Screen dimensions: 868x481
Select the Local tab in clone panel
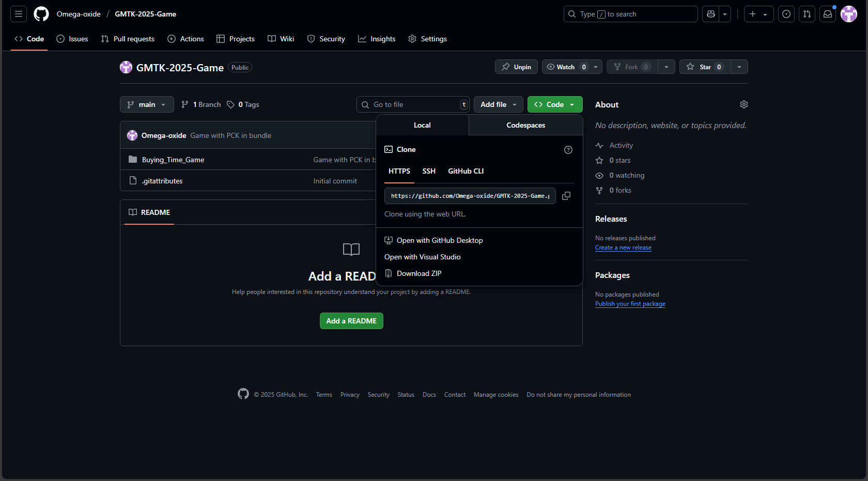click(x=422, y=125)
